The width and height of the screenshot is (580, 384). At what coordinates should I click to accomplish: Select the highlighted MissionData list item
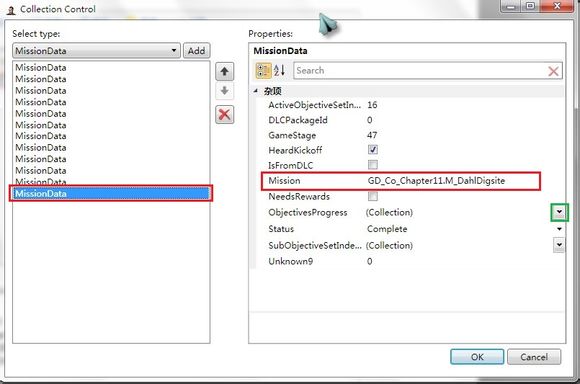(111, 193)
